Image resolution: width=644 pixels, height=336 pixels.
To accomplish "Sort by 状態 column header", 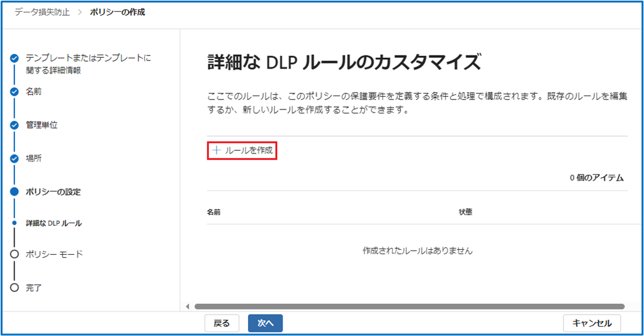I will pyautogui.click(x=465, y=212).
